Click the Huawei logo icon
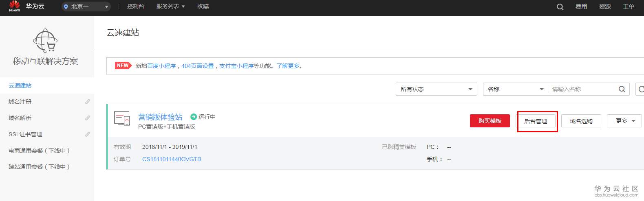Screen dimensions: 644x201 coord(15,6)
